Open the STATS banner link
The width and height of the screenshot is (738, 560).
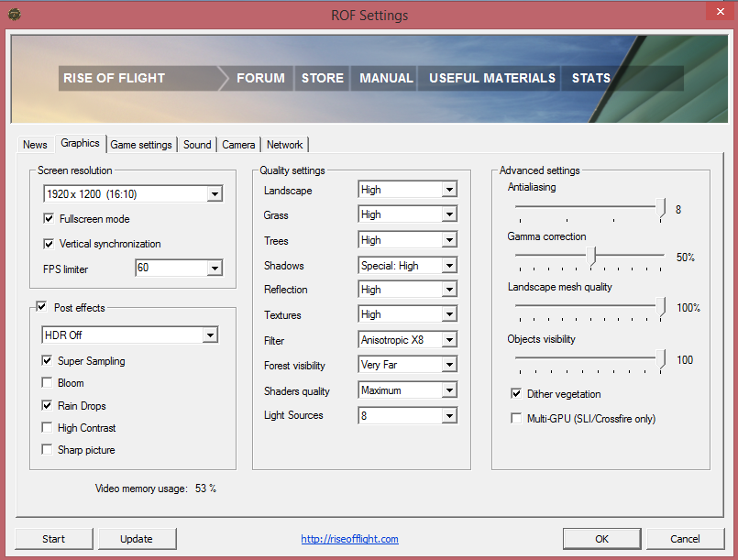click(x=590, y=78)
